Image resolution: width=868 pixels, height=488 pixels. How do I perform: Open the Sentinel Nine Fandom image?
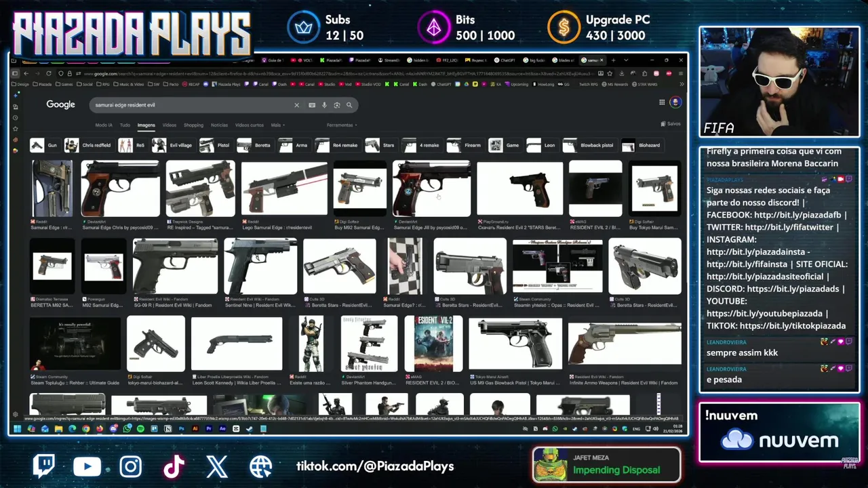[260, 266]
